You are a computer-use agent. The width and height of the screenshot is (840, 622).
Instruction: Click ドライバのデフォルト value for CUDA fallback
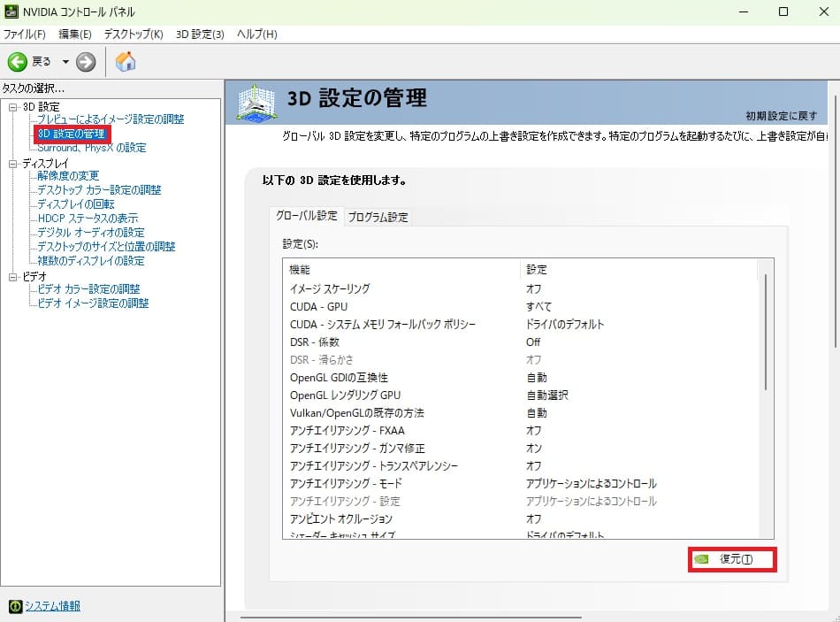[565, 325]
